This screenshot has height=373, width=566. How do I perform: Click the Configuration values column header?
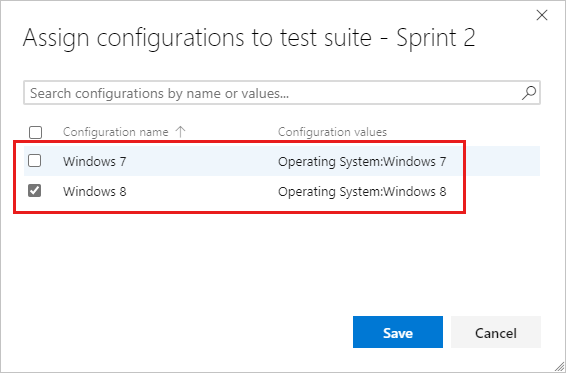[x=332, y=132]
